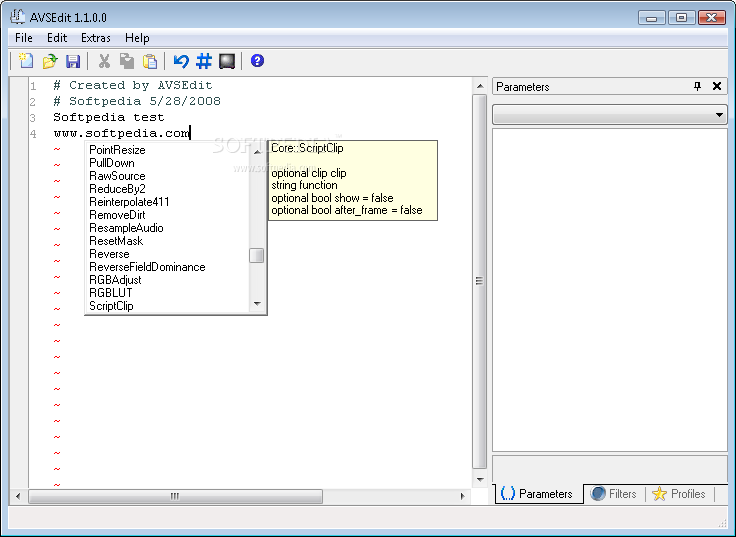Click 'optional bool show = false' text
The width and height of the screenshot is (736, 537).
(332, 198)
